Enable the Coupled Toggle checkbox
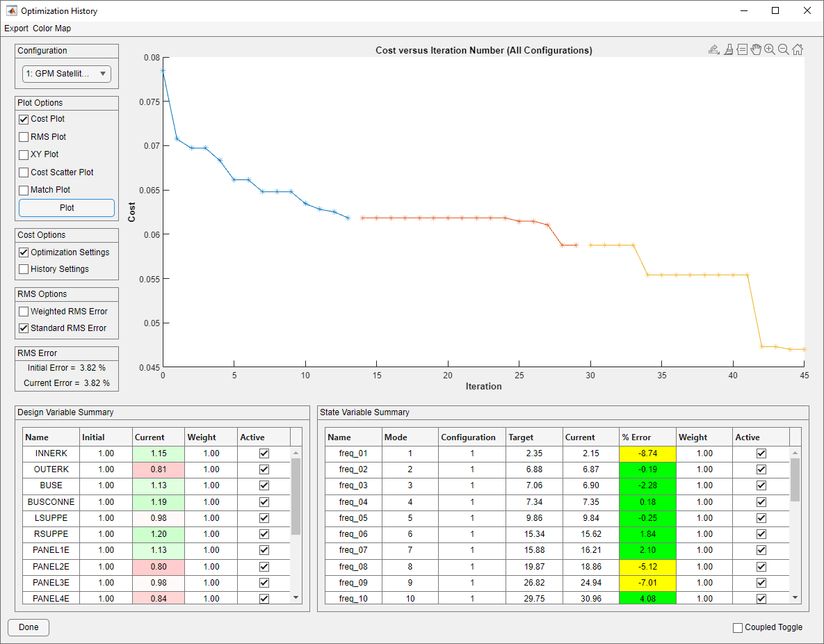This screenshot has width=824, height=644. coord(738,628)
